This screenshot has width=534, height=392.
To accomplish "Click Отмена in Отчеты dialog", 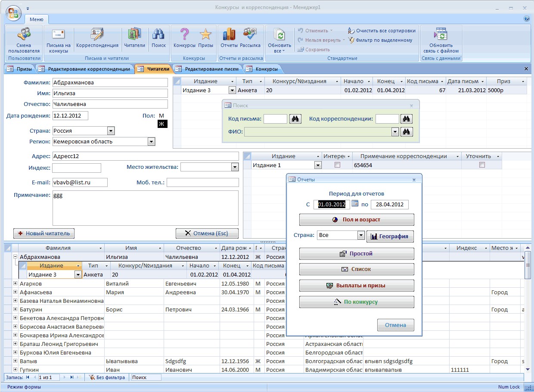I will 395,325.
